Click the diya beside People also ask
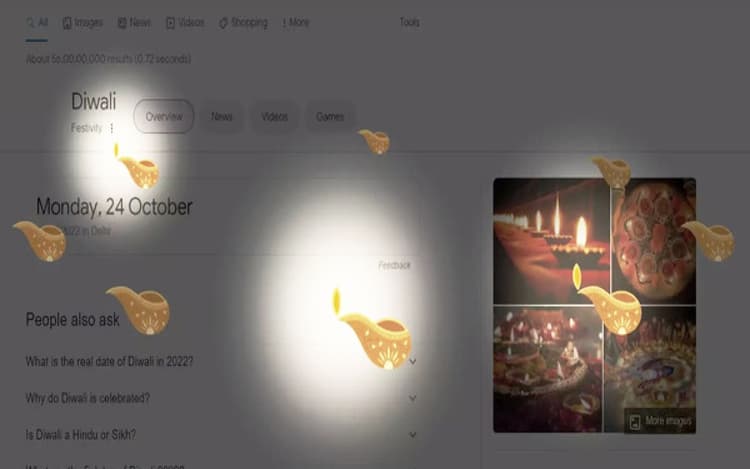 point(138,310)
